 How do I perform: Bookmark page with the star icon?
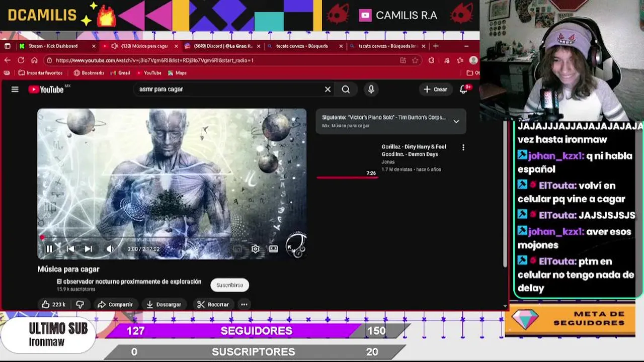click(415, 60)
